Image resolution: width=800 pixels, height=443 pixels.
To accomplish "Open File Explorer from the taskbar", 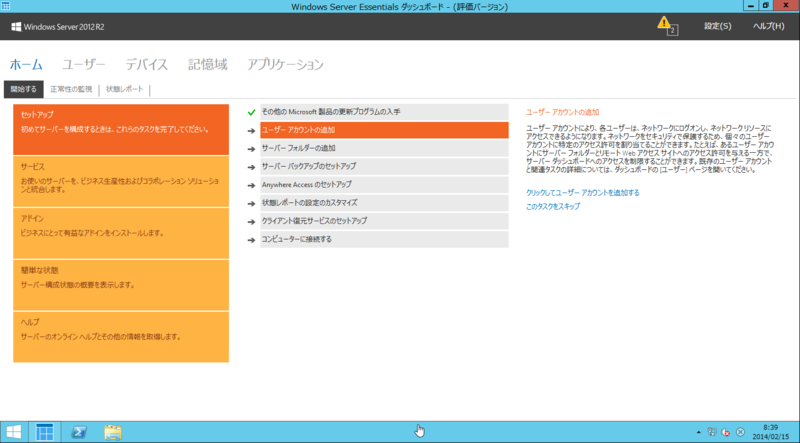I will (113, 432).
